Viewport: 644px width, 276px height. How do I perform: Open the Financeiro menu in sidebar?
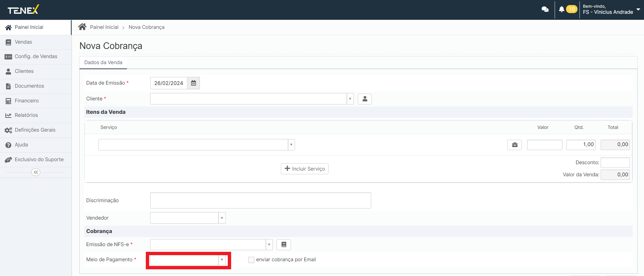[x=27, y=101]
